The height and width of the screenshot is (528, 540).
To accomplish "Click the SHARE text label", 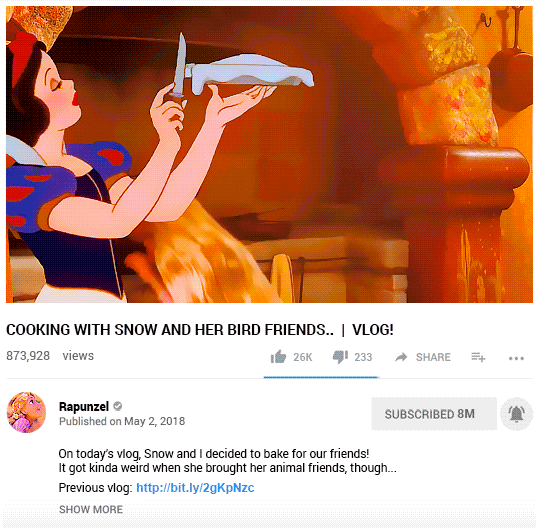I will coord(433,357).
